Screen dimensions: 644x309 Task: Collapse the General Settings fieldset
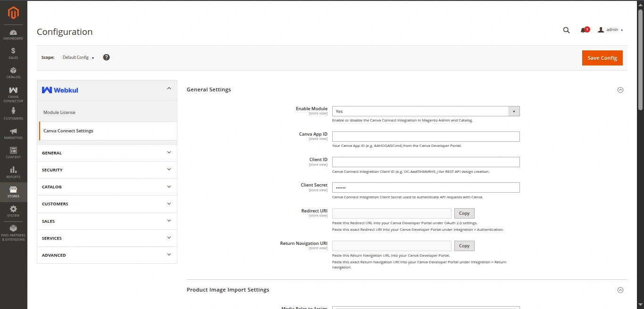[x=620, y=90]
